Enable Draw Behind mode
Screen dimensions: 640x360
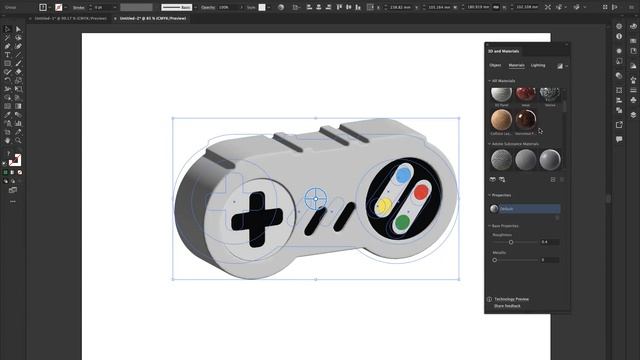point(13,181)
